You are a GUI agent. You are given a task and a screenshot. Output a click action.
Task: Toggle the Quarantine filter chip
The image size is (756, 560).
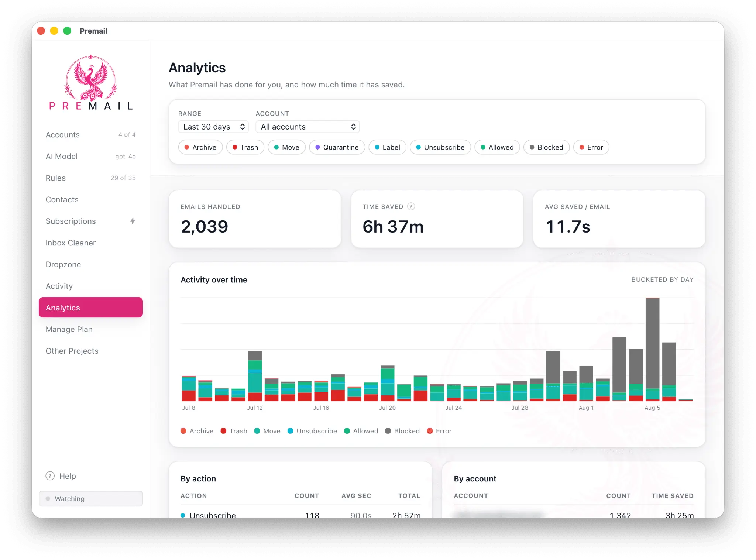tap(337, 147)
